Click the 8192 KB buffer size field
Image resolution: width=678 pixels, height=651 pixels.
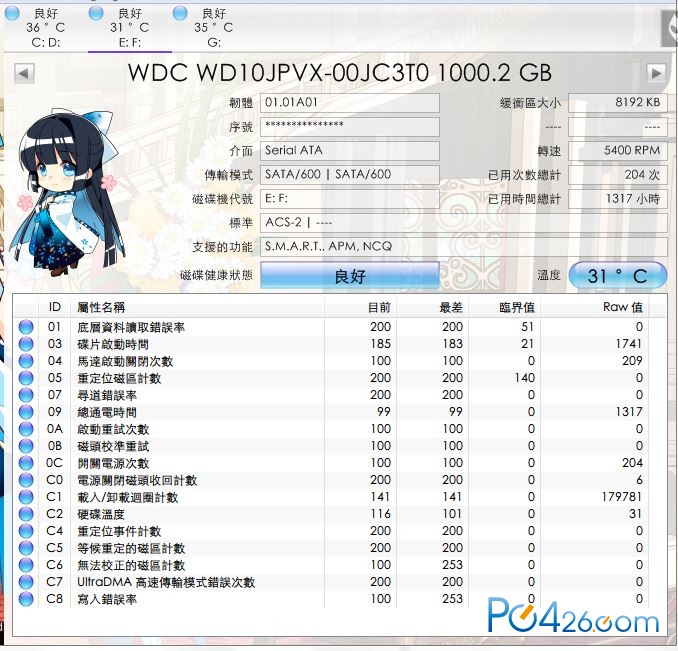click(617, 103)
